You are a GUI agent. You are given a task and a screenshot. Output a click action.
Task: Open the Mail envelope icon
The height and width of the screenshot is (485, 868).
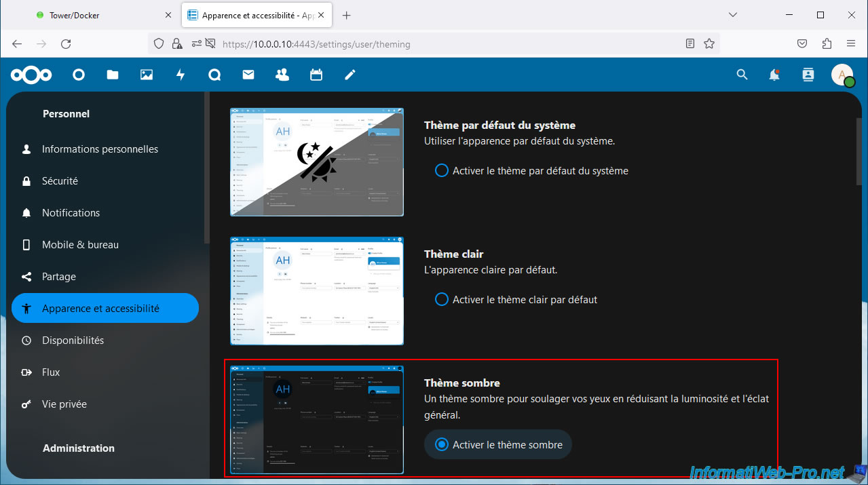tap(248, 75)
